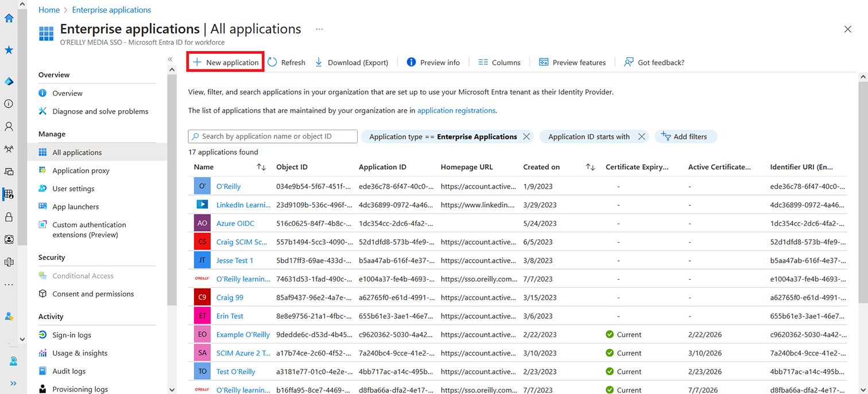Click New application
The height and width of the screenshot is (394, 868).
tap(225, 63)
